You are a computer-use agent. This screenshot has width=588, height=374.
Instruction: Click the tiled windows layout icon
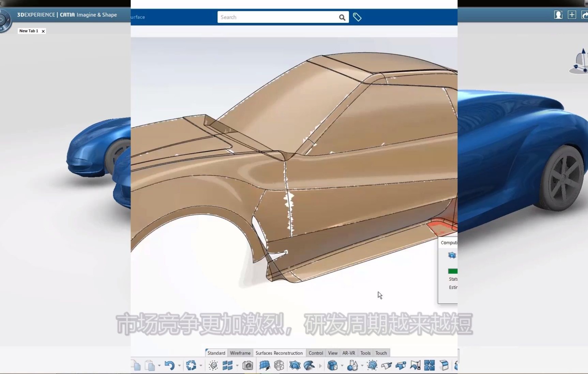click(227, 365)
